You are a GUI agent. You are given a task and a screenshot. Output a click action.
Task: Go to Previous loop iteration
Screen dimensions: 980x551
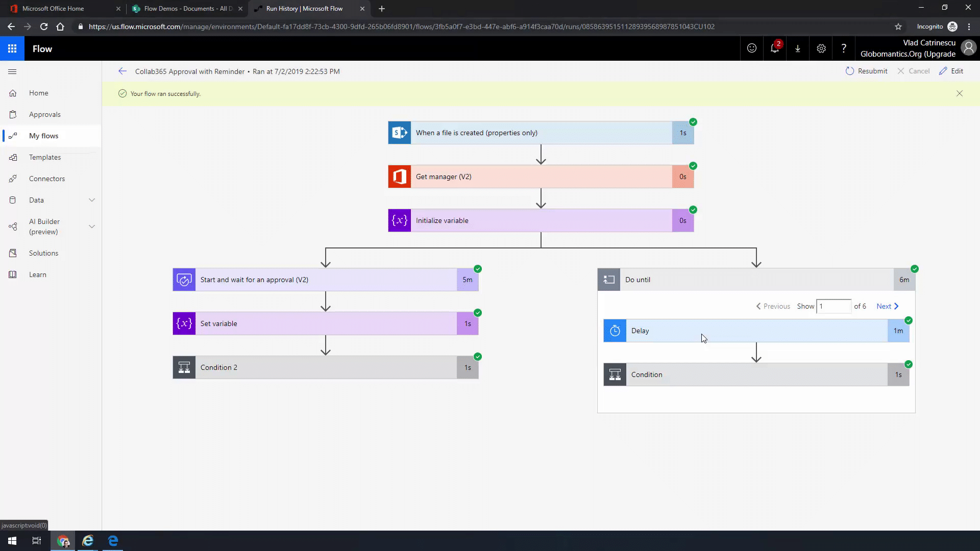pyautogui.click(x=773, y=306)
